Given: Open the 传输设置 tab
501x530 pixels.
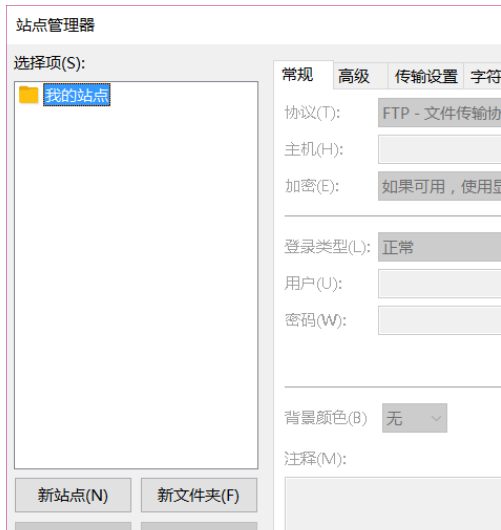Looking at the screenshot, I should click(x=426, y=76).
